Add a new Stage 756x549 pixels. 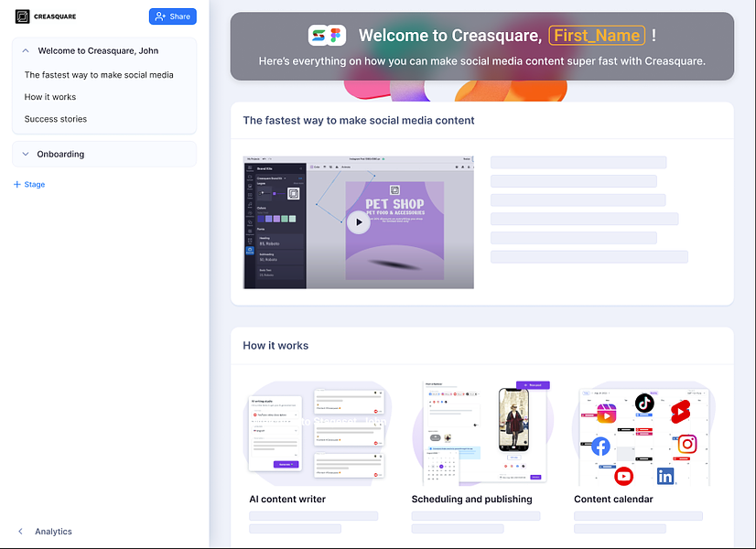29,184
